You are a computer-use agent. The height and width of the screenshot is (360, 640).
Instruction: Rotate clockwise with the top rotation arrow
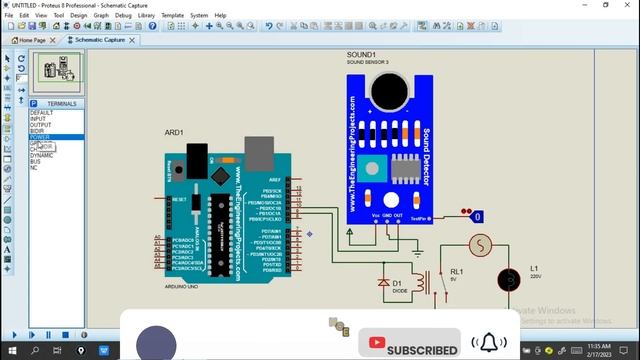22,58
